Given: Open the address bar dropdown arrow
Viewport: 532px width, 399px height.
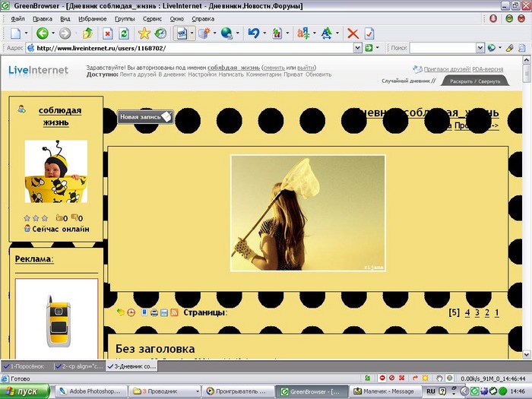Looking at the screenshot, I should tap(358, 48).
